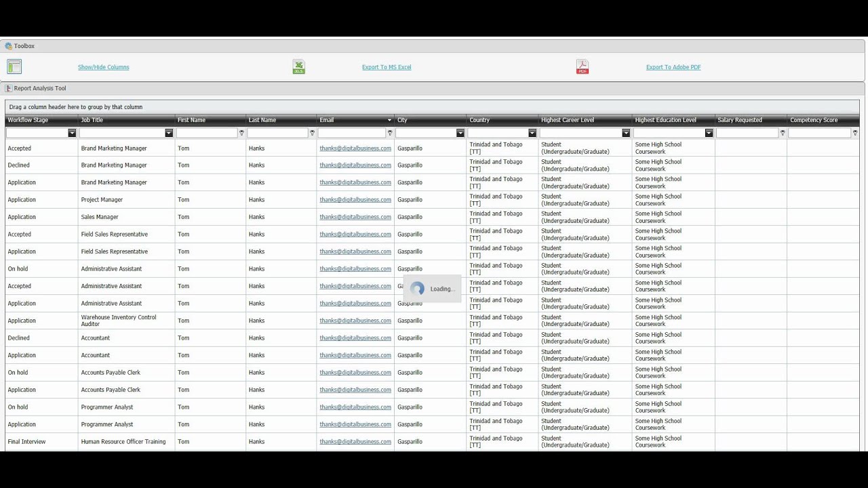The width and height of the screenshot is (868, 488).
Task: Open filter options icon for Email column
Action: pyautogui.click(x=390, y=133)
